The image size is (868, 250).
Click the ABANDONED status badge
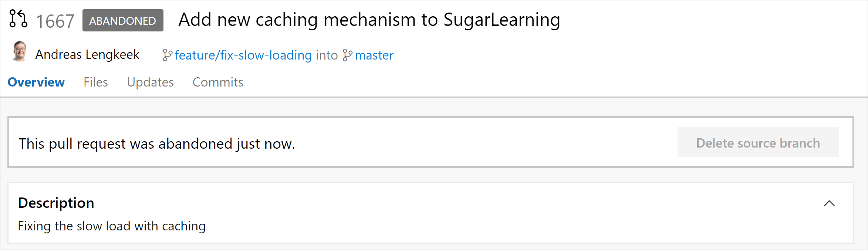click(123, 21)
